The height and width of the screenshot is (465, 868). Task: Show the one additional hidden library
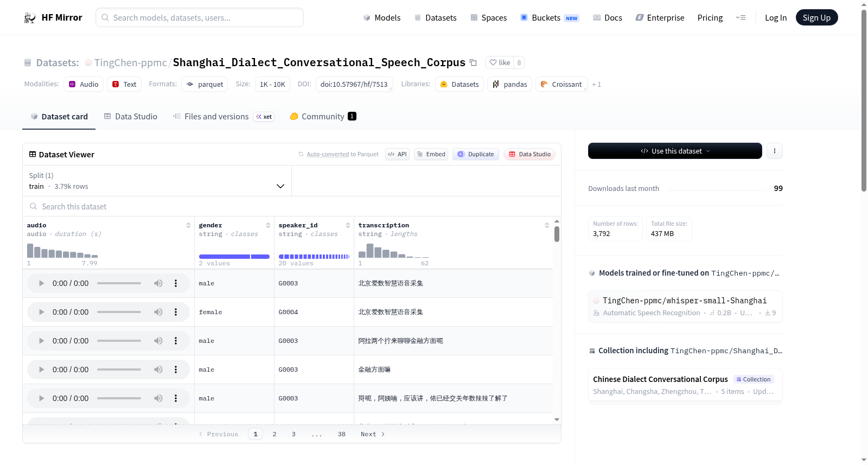click(597, 85)
